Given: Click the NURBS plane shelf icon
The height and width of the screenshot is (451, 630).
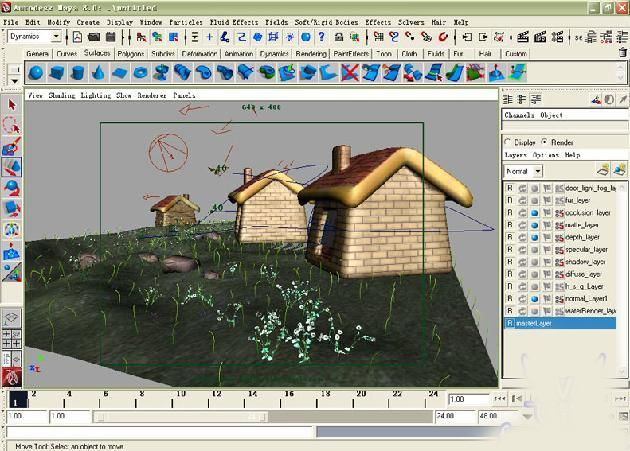Looking at the screenshot, I should click(119, 73).
